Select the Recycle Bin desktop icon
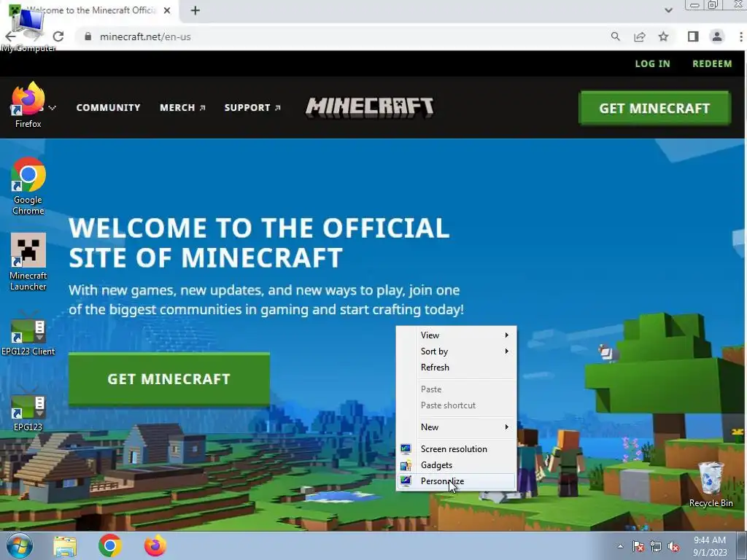Screen dimensions: 747x560 point(711,484)
